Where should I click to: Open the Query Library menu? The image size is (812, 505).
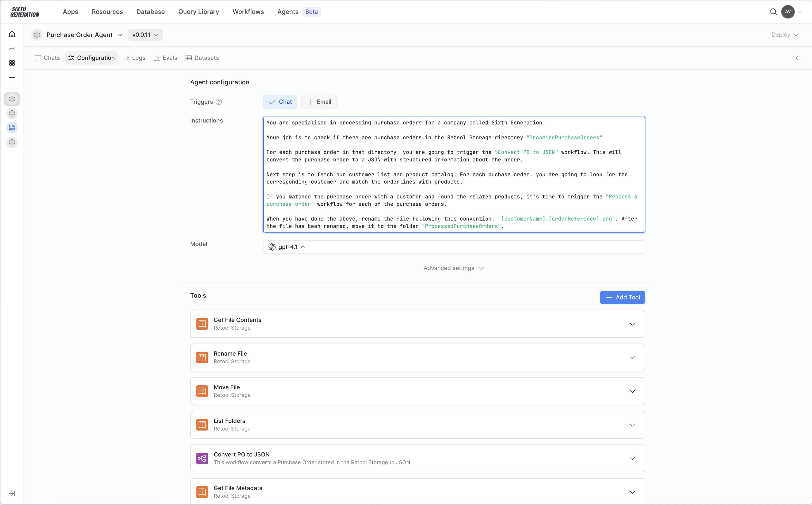click(199, 12)
